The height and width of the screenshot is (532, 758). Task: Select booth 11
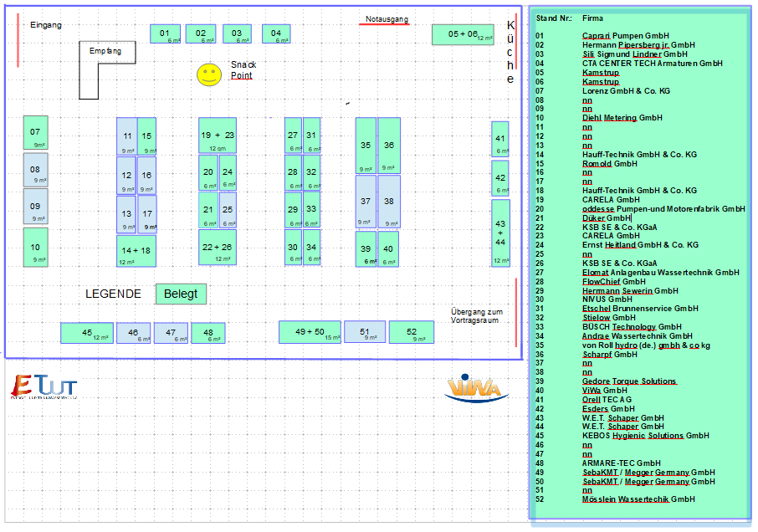click(126, 136)
